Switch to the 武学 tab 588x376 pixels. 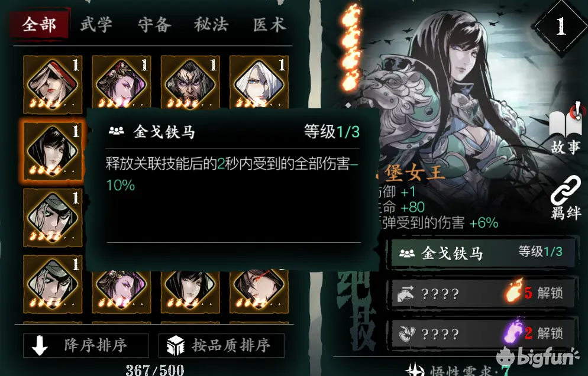tap(96, 25)
